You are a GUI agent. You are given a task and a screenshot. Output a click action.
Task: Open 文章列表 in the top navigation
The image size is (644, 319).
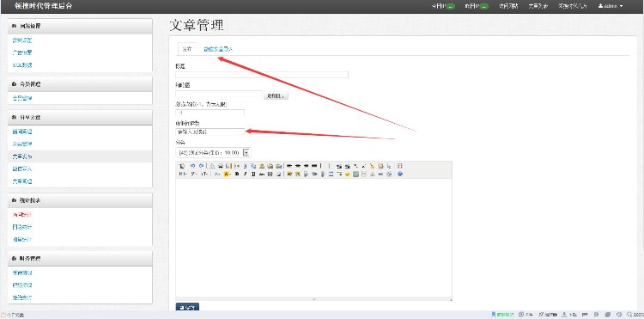coord(538,6)
